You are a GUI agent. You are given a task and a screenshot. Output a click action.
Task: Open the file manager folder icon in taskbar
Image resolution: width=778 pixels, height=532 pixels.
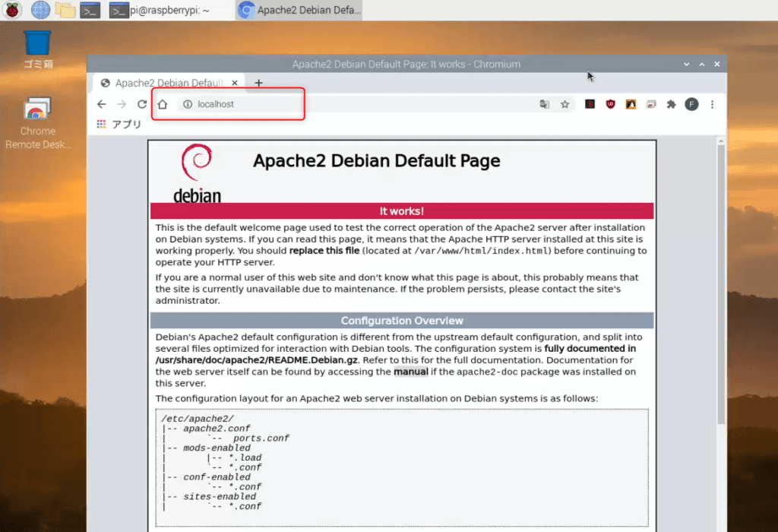pos(65,10)
